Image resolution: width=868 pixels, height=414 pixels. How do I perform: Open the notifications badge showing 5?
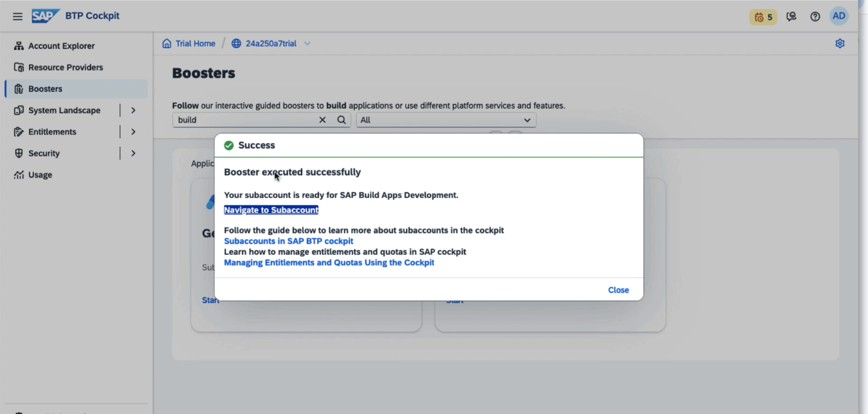point(763,17)
